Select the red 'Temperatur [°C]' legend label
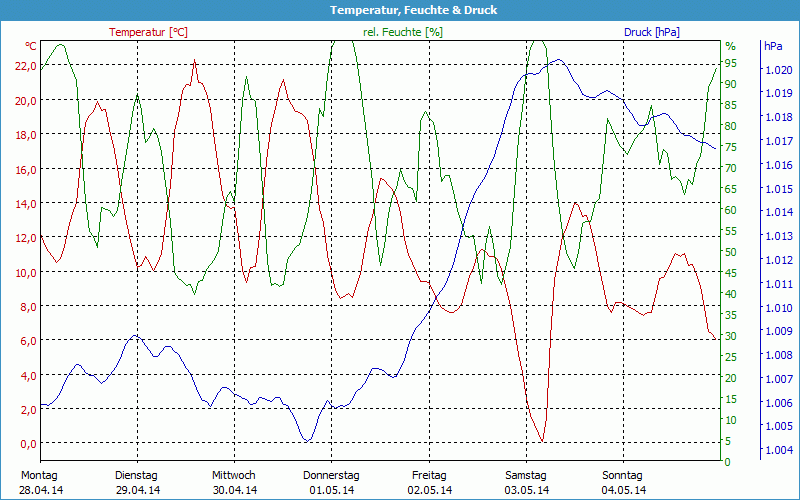 tap(148, 32)
